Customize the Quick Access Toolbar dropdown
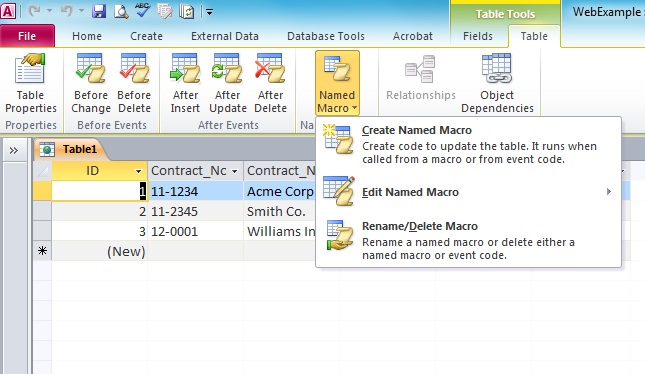Screen dimensions: 645x374 pos(209,12)
